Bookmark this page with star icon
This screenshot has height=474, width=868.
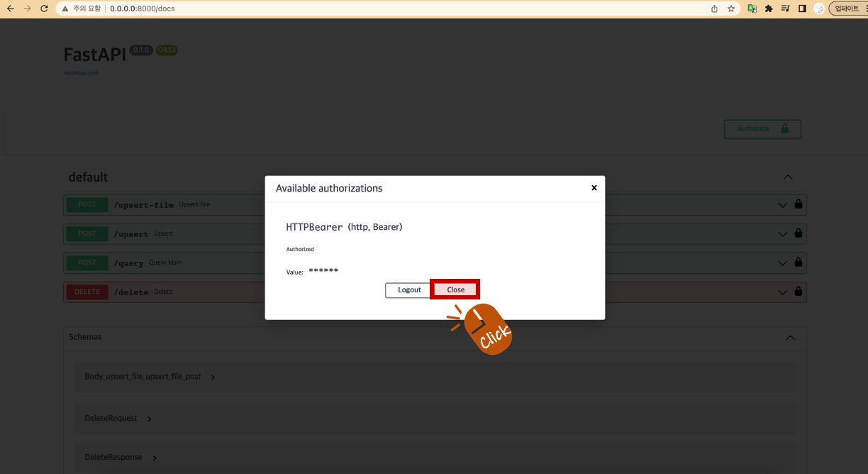[731, 9]
